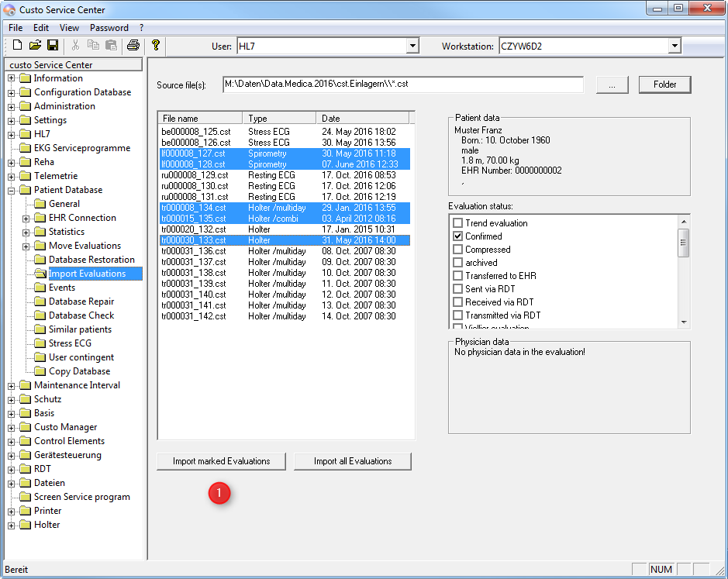The width and height of the screenshot is (728, 579).
Task: Click the folder icon beside Database Repair
Action: pyautogui.click(x=40, y=302)
